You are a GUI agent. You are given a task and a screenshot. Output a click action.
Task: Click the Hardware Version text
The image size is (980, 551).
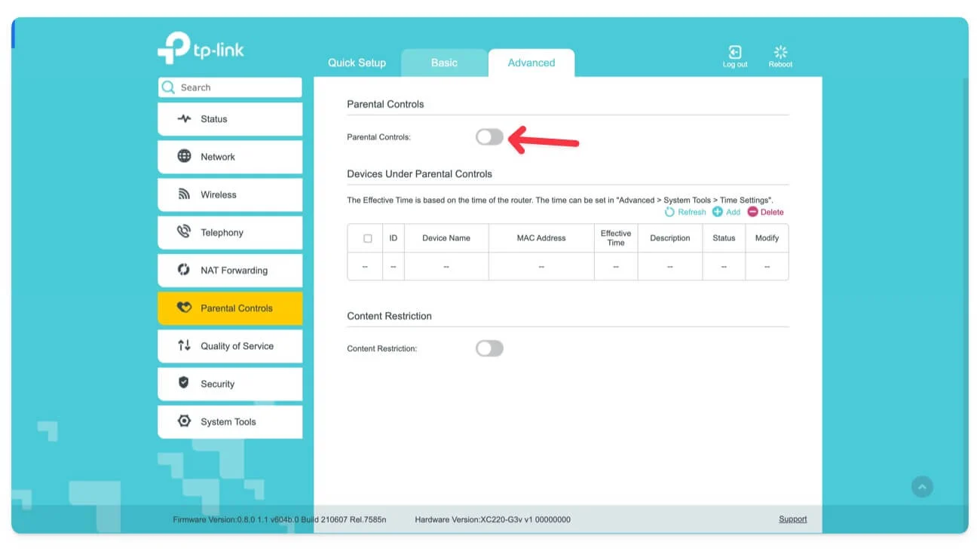[493, 519]
